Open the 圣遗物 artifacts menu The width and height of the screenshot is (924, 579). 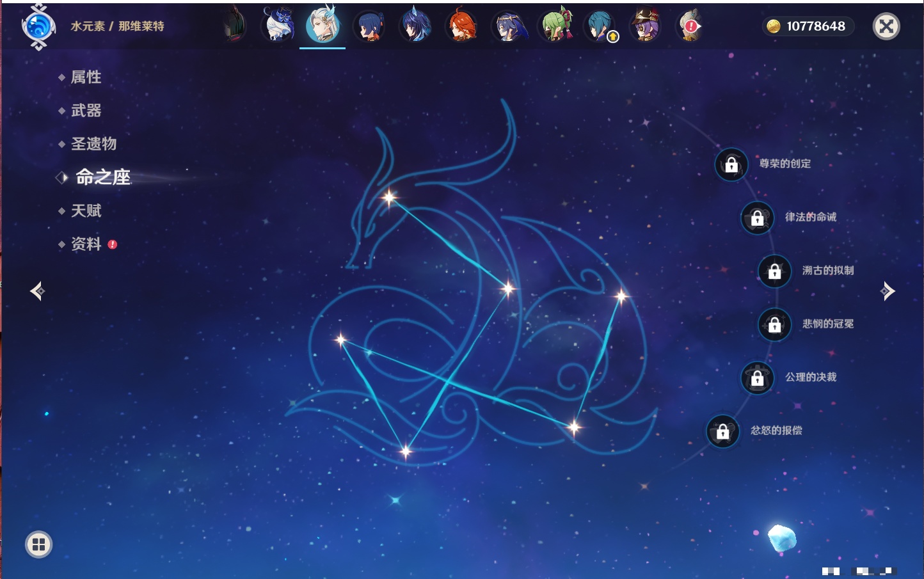pos(93,144)
